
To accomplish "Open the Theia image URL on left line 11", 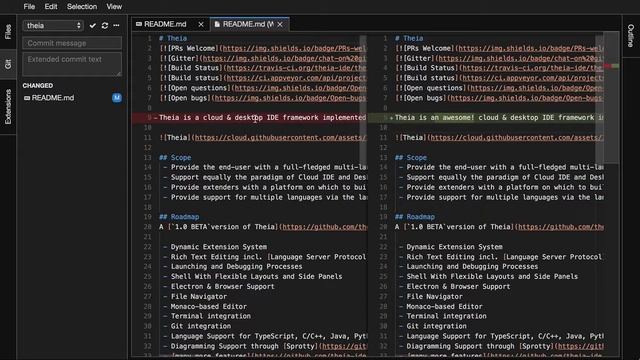I will [x=279, y=138].
